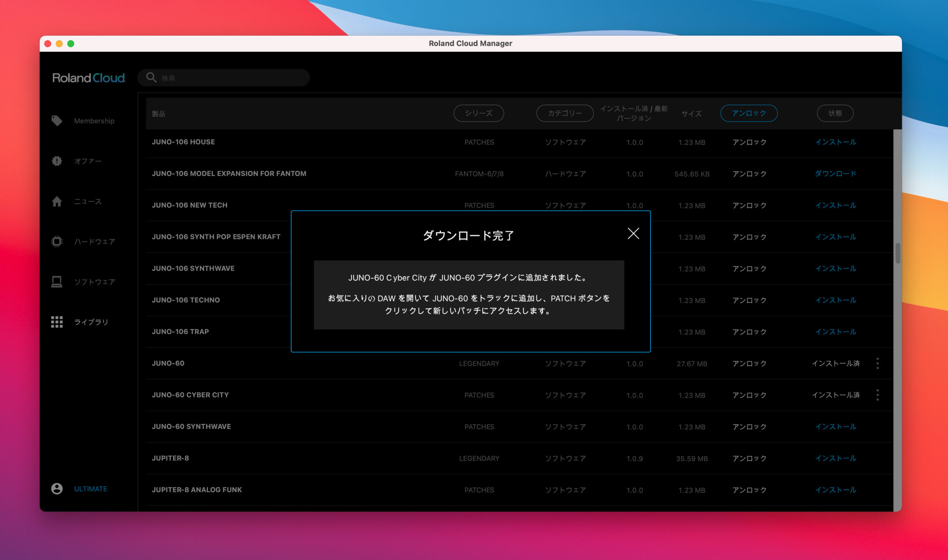Select the JUNO-106 SYNTHWAVE product name
The width and height of the screenshot is (948, 560).
pos(193,268)
